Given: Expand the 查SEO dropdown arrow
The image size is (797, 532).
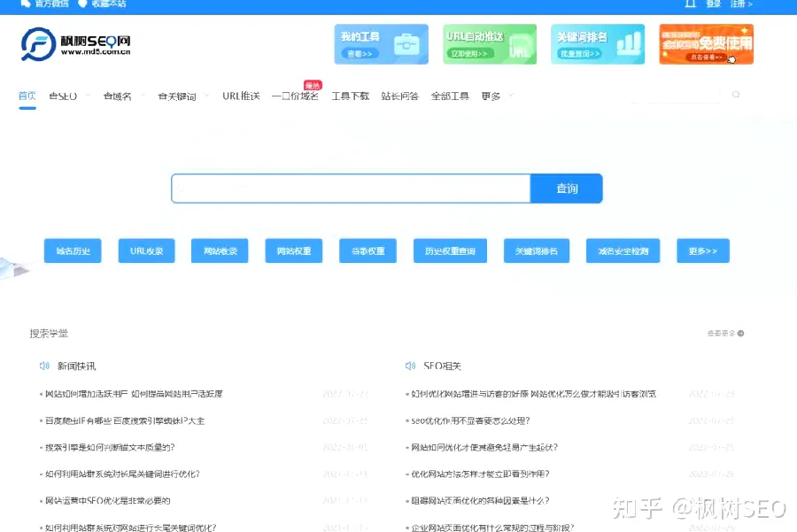Looking at the screenshot, I should click(88, 95).
